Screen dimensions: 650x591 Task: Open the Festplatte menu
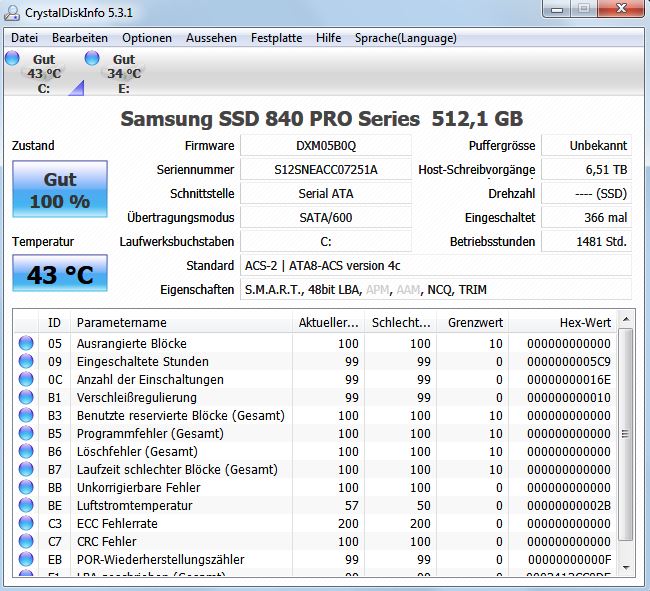click(276, 38)
